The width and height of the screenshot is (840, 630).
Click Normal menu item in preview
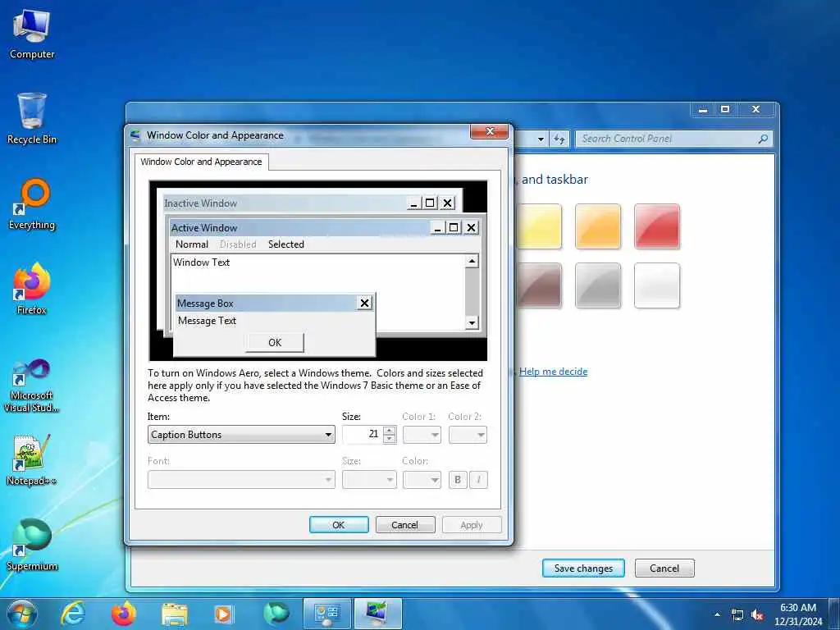click(x=192, y=244)
